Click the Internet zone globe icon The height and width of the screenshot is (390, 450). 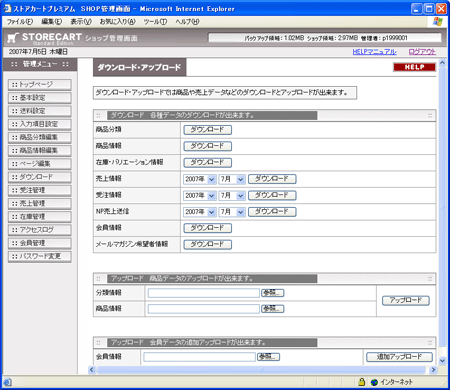coord(374,382)
